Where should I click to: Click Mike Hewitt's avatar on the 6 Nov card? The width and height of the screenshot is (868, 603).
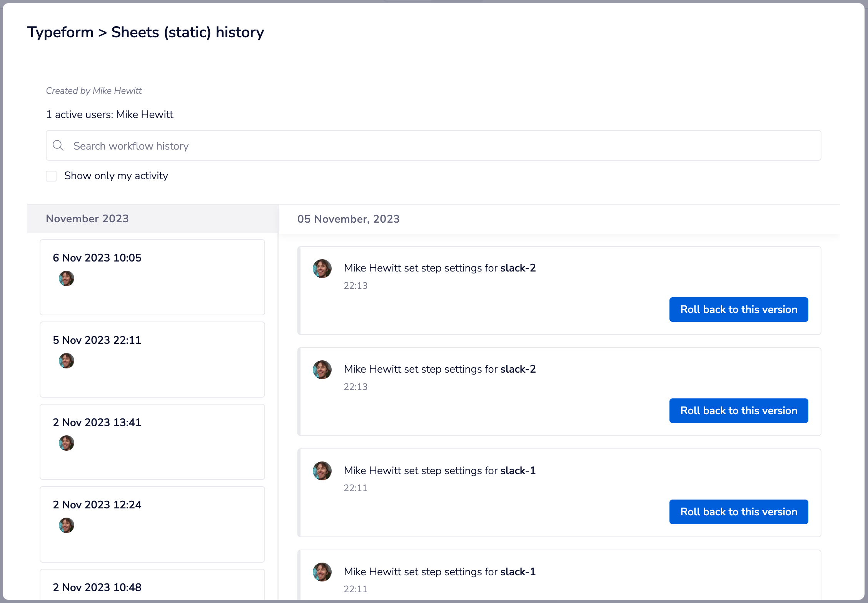coord(66,278)
